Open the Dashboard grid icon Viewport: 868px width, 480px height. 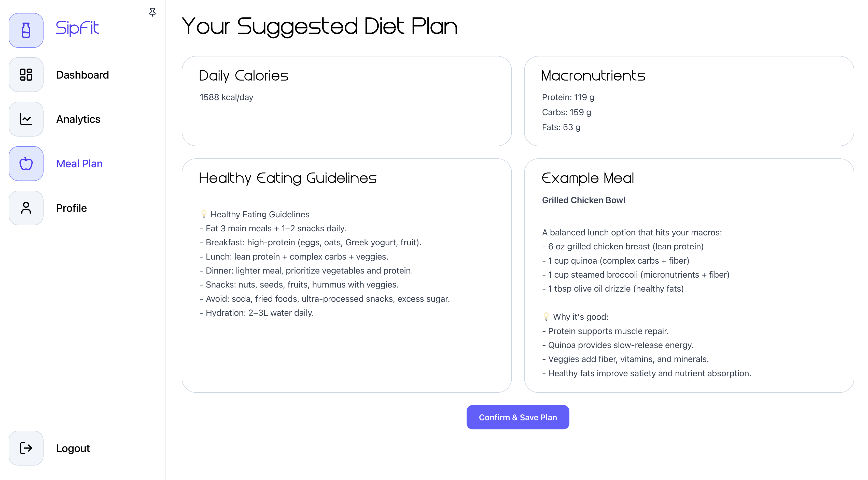coord(26,75)
